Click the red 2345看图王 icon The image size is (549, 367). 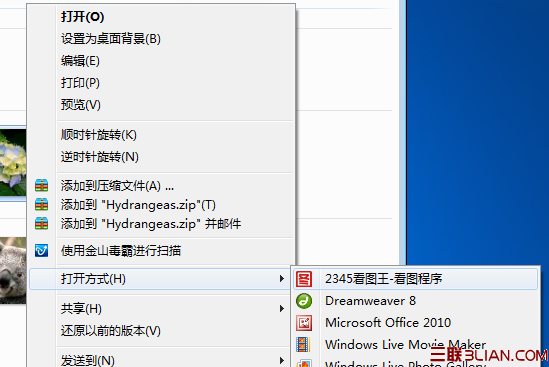304,279
